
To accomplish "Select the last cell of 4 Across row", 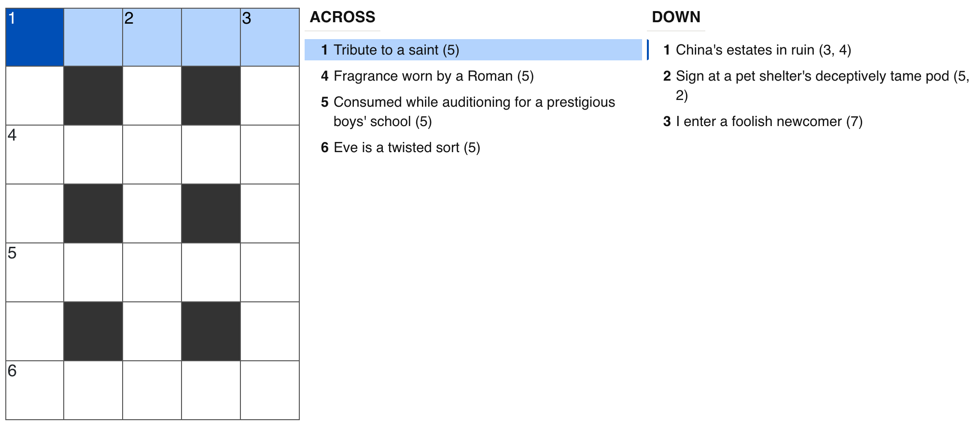I will click(270, 155).
